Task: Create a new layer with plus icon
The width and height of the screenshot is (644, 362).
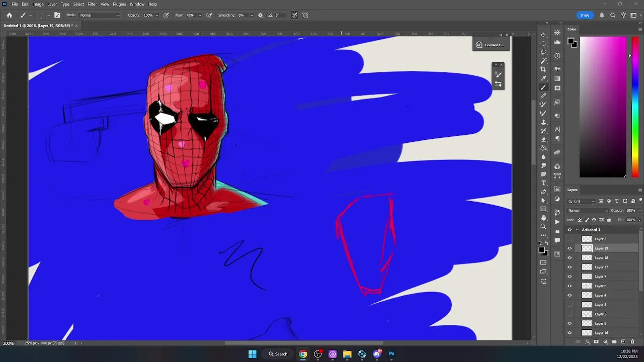Action: 623,342
